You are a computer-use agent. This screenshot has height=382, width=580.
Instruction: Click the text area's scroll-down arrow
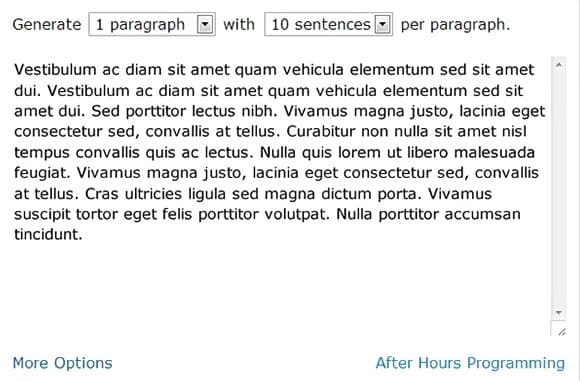pyautogui.click(x=559, y=313)
